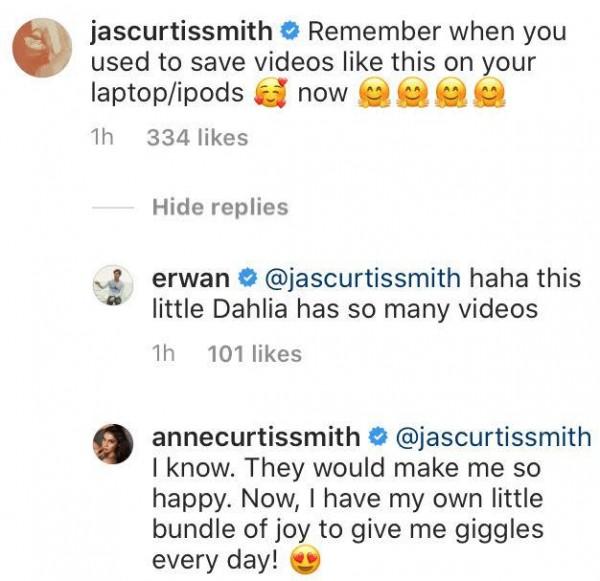Click the 1h timestamp under erwan's reply

coord(163,354)
